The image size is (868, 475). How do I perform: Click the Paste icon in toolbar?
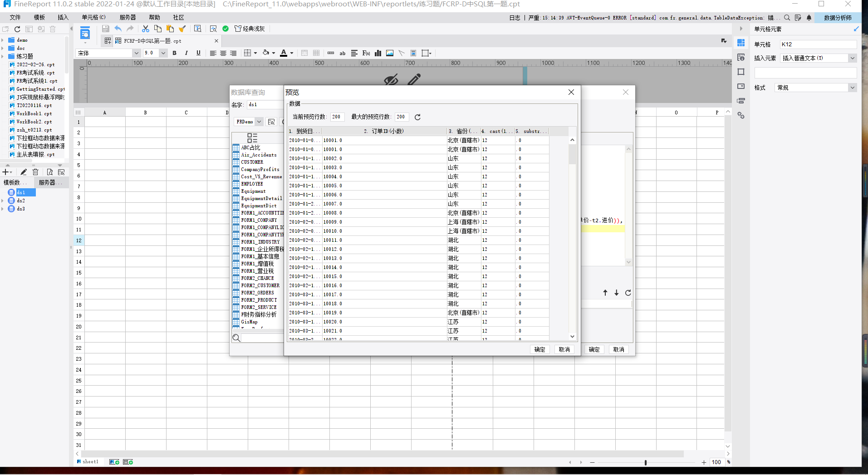[x=170, y=29]
